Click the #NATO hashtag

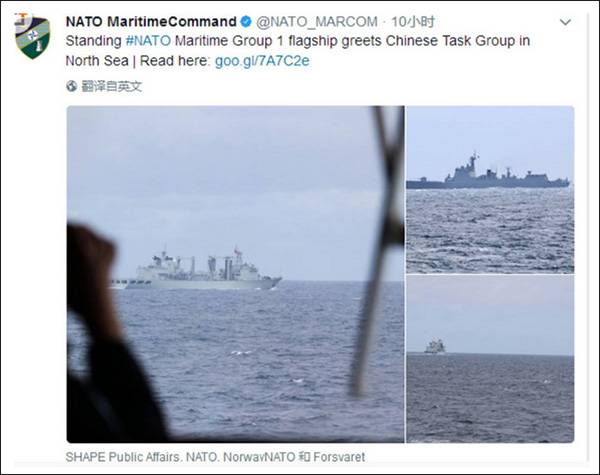click(x=148, y=41)
